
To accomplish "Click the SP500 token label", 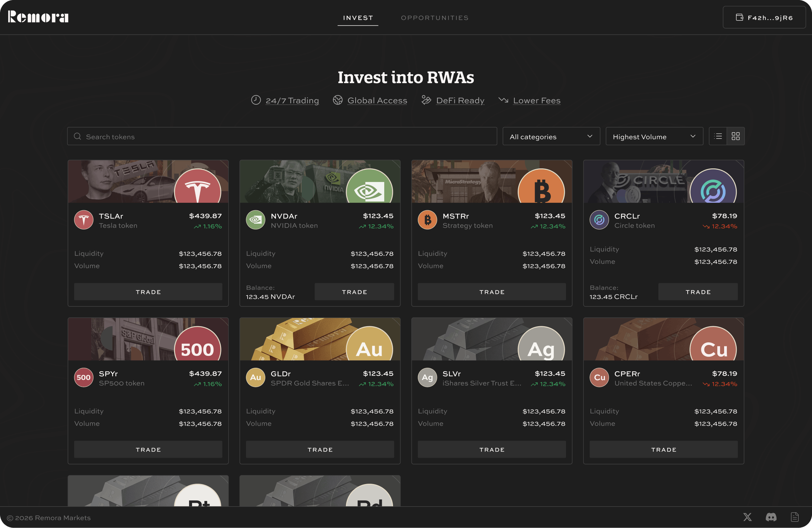I will tap(122, 383).
